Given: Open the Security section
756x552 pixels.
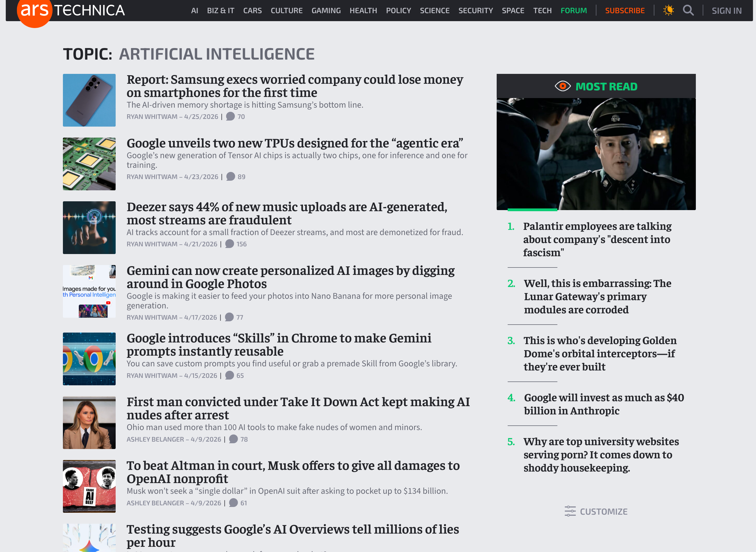Looking at the screenshot, I should click(476, 11).
